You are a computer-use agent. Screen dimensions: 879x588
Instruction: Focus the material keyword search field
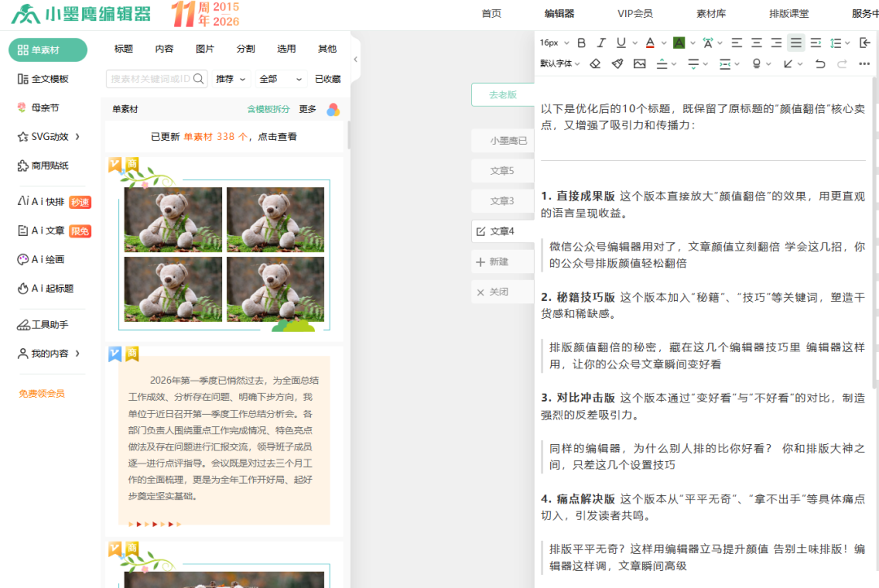click(x=156, y=79)
